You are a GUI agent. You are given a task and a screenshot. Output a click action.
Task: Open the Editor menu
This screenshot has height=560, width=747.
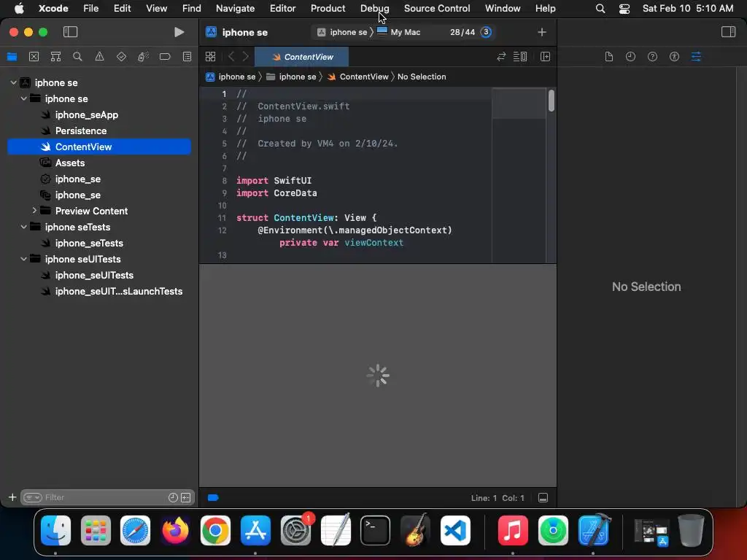click(282, 8)
